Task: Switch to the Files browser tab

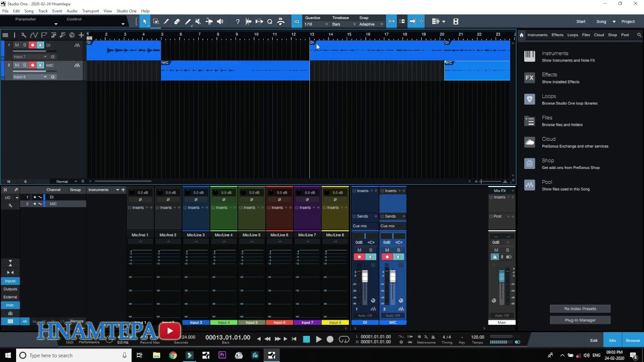Action: tap(586, 35)
